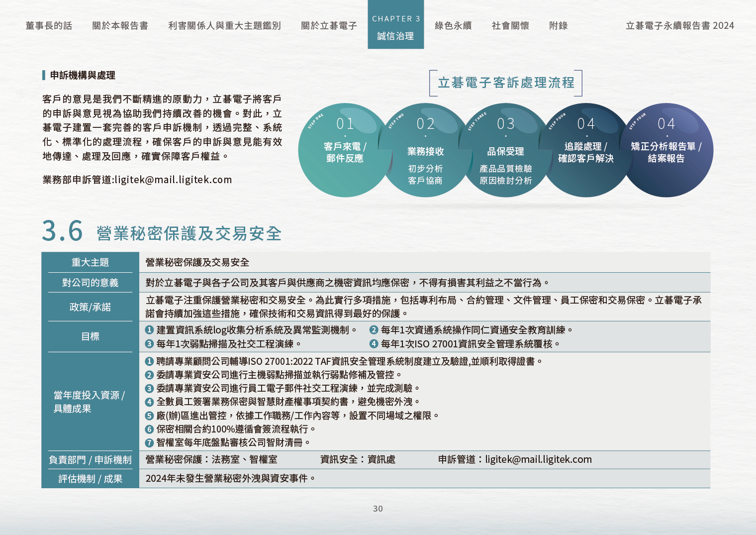
Task: Select step 04 矯正分析報告單 / 結案報告 circle
Action: click(x=666, y=150)
